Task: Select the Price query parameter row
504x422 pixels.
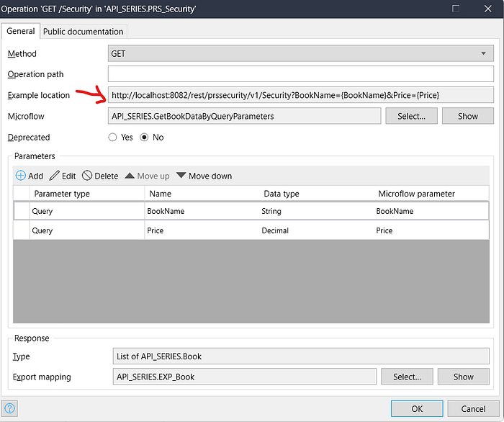Action: [252, 230]
